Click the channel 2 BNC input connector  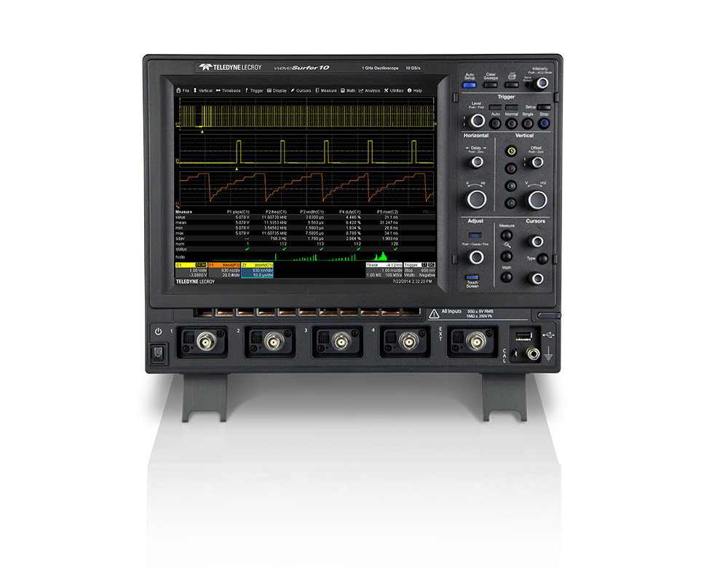[274, 342]
